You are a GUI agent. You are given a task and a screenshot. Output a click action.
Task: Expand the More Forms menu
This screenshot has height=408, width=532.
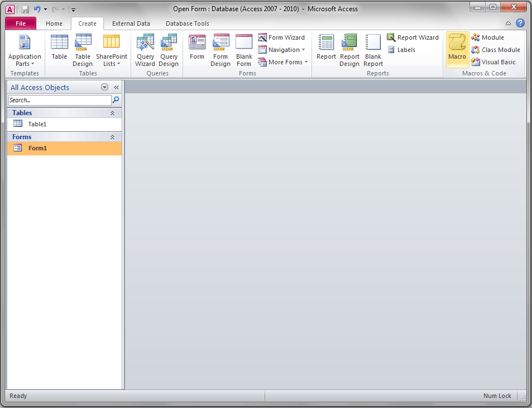283,62
